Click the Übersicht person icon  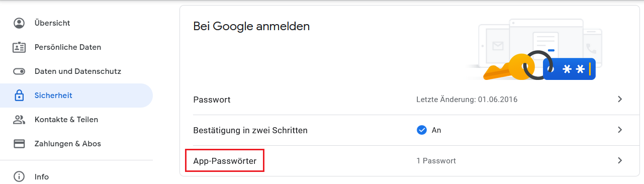click(x=19, y=23)
